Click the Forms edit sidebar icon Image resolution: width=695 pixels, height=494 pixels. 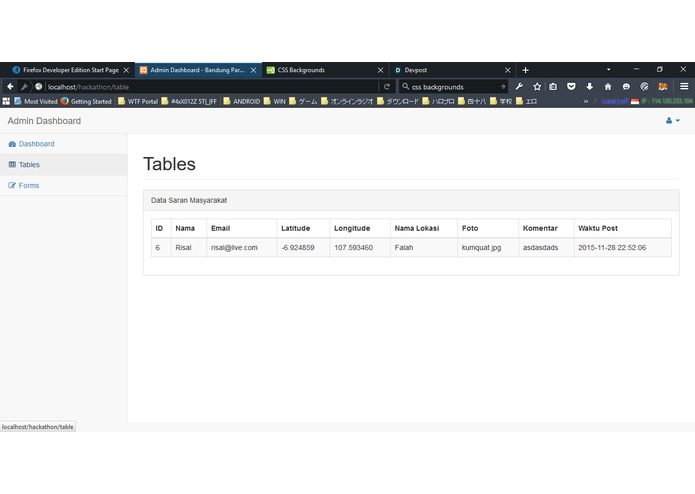click(x=12, y=185)
